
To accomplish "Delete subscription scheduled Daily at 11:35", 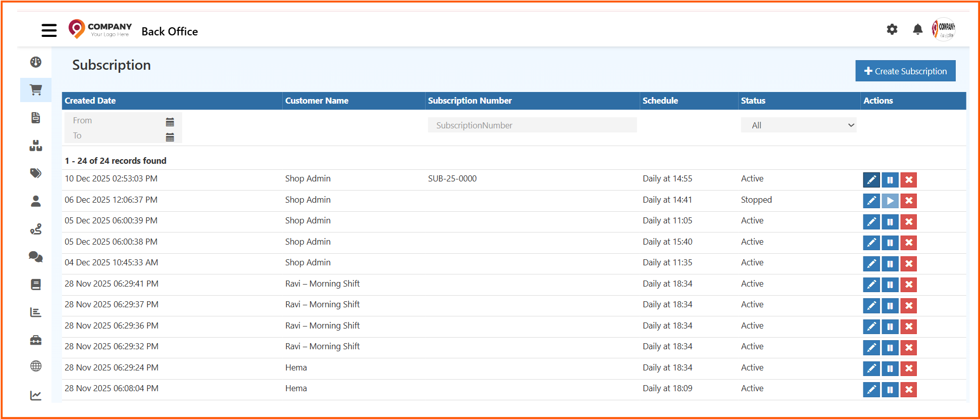I will click(x=909, y=264).
